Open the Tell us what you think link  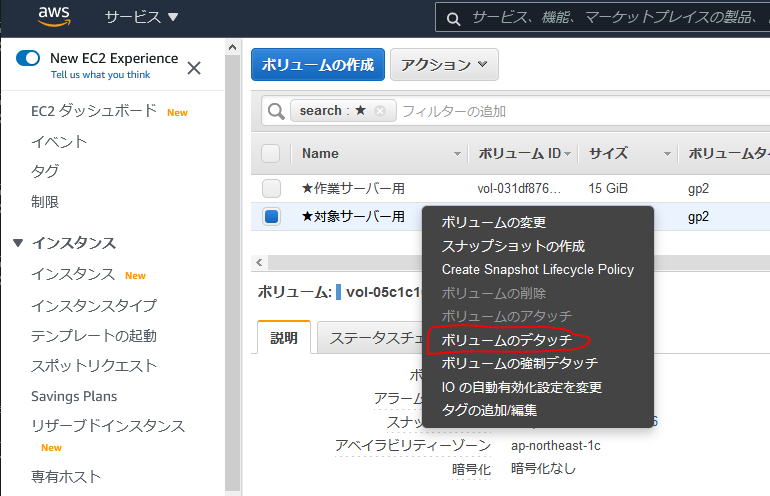[x=100, y=75]
